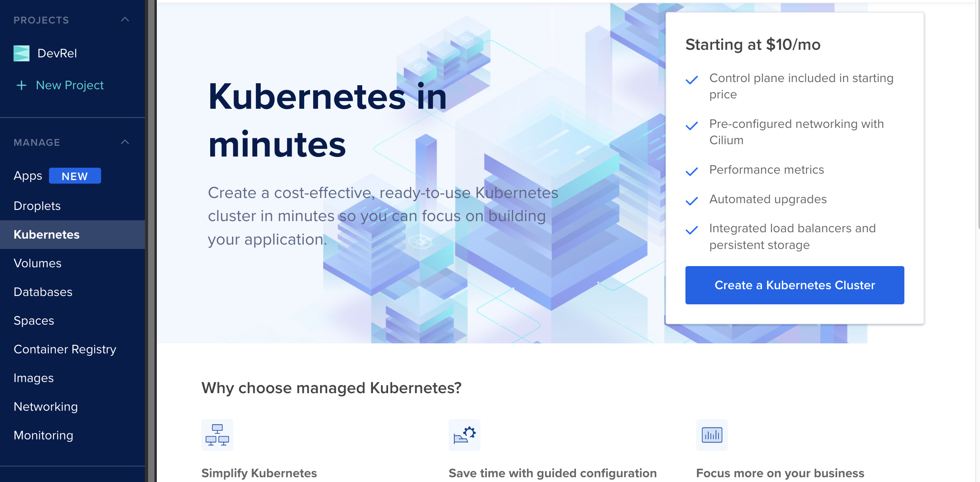The width and height of the screenshot is (980, 482).
Task: Click Create a Kubernetes Cluster button
Action: pyautogui.click(x=795, y=284)
